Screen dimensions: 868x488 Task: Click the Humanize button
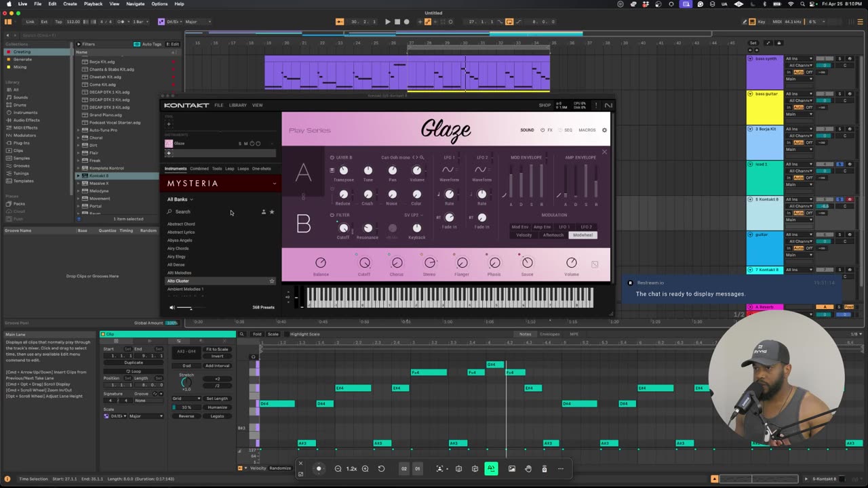[x=217, y=407]
